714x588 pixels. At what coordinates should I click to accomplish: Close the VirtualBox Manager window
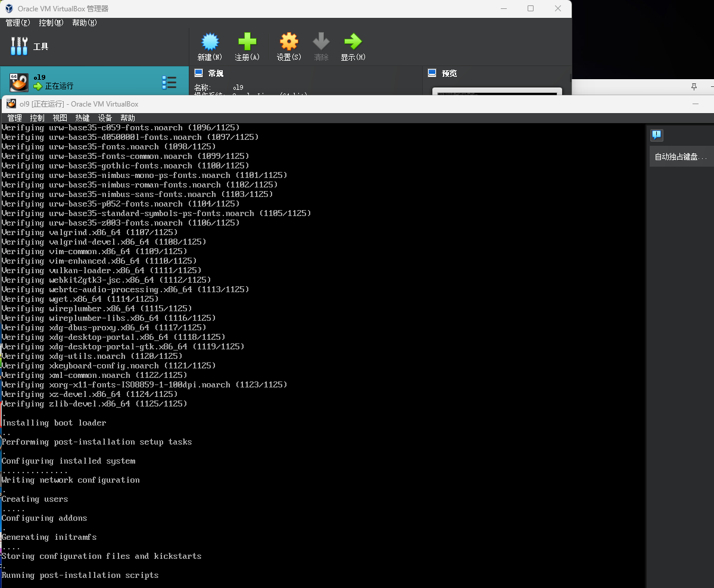[558, 8]
